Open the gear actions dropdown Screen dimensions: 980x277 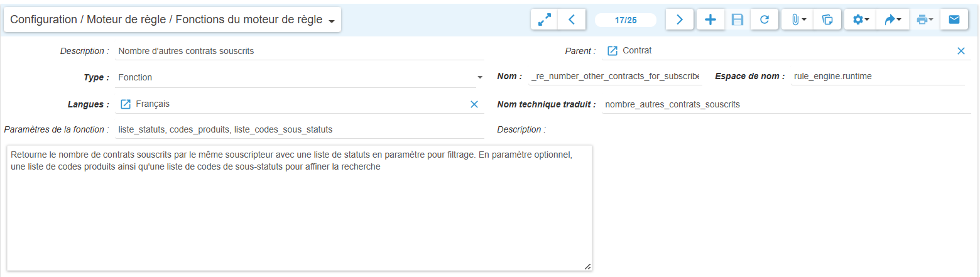pyautogui.click(x=860, y=19)
